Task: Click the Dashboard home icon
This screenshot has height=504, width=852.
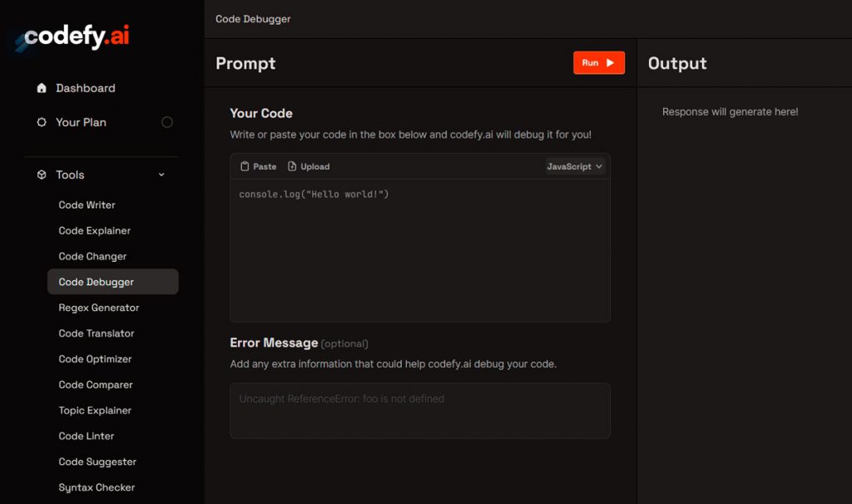Action: click(x=42, y=88)
